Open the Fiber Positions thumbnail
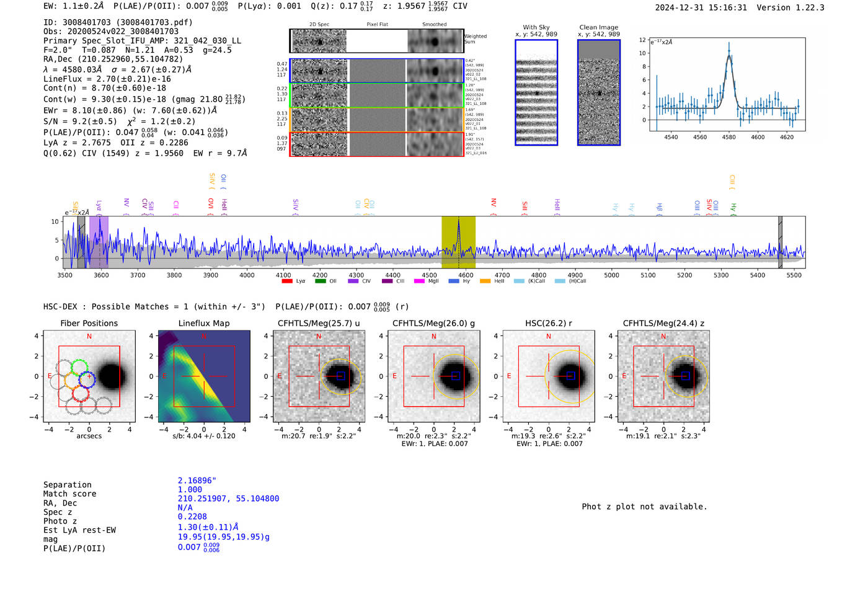868x591 pixels. (89, 376)
